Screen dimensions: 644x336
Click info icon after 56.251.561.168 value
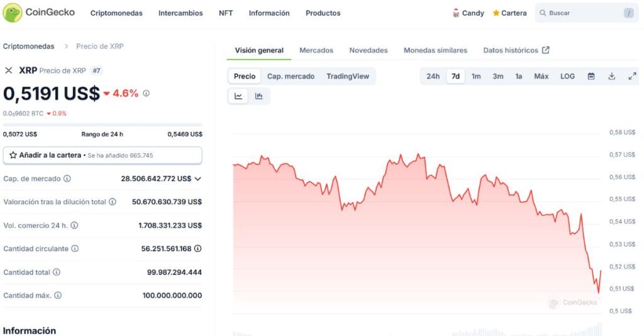point(198,249)
